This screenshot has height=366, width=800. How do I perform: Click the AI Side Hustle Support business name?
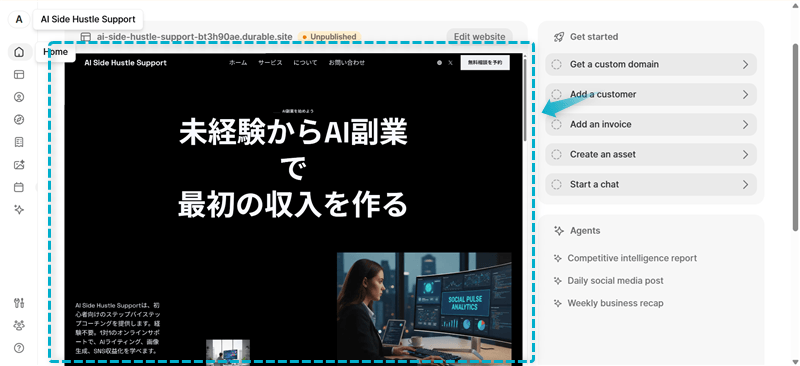point(88,19)
